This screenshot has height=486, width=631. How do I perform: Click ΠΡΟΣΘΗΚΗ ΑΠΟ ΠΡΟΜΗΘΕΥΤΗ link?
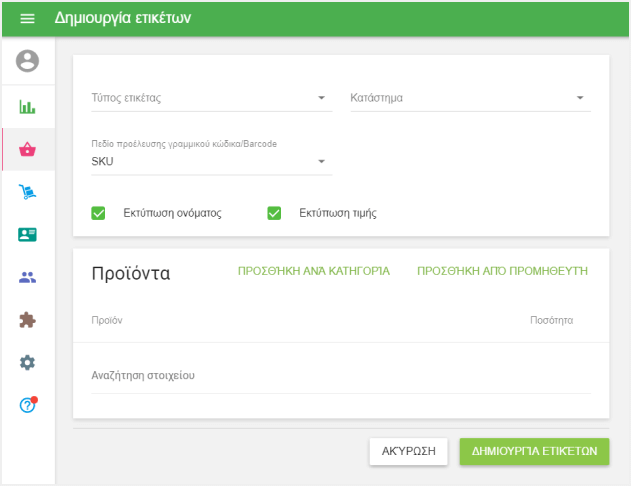pos(502,271)
